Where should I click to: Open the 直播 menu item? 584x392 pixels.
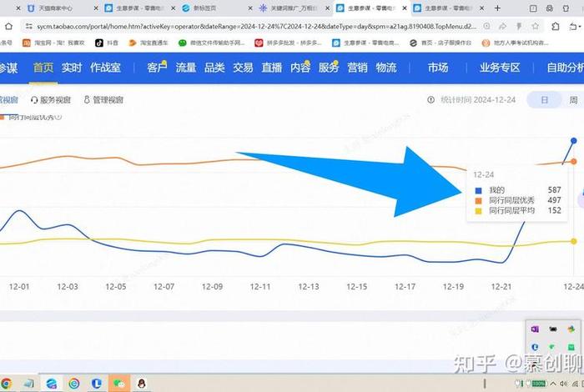[x=271, y=68]
